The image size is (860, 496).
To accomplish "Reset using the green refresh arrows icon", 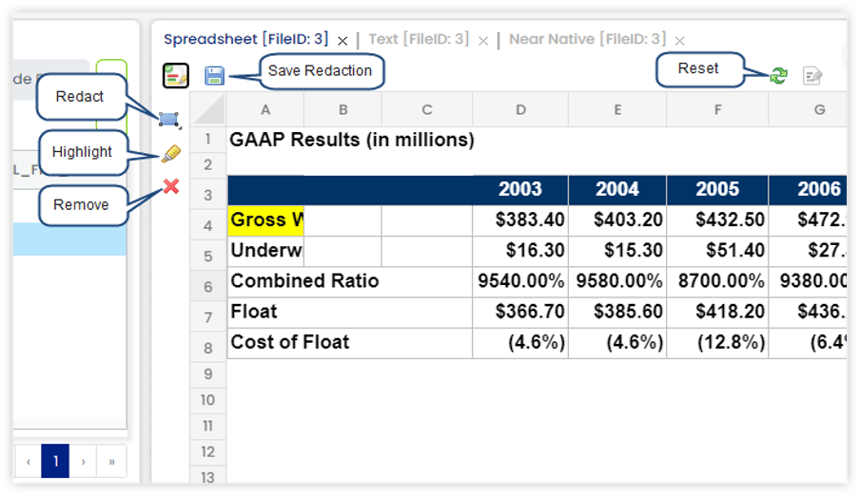I will click(778, 75).
